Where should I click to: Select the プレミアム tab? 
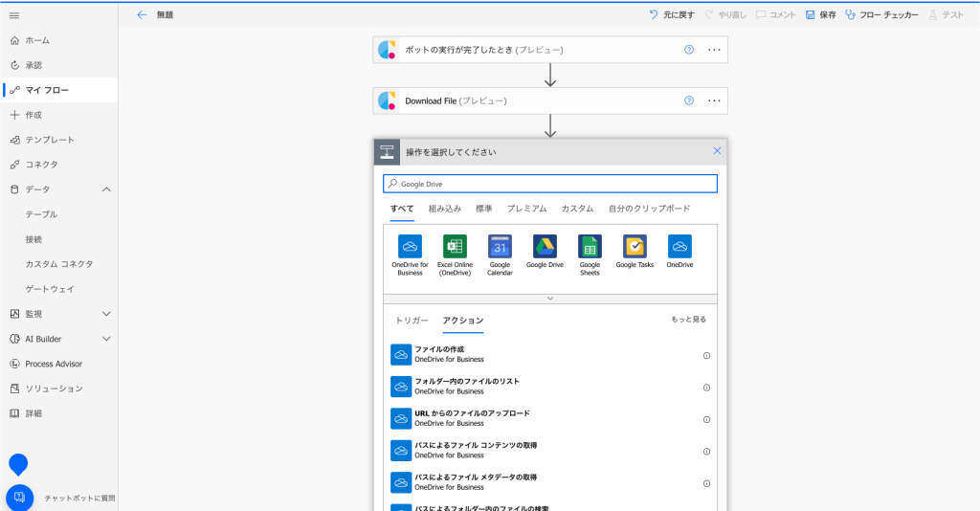point(527,209)
